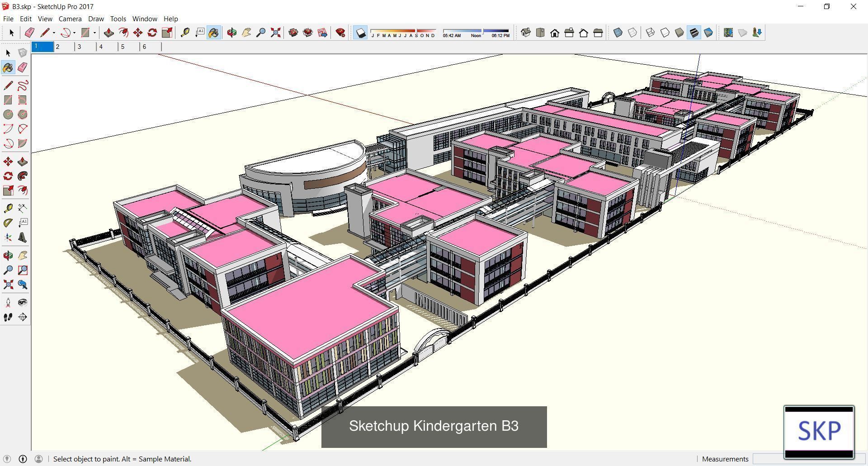The height and width of the screenshot is (466, 868).
Task: Select the Scale tool in top toolbar
Action: pos(167,33)
